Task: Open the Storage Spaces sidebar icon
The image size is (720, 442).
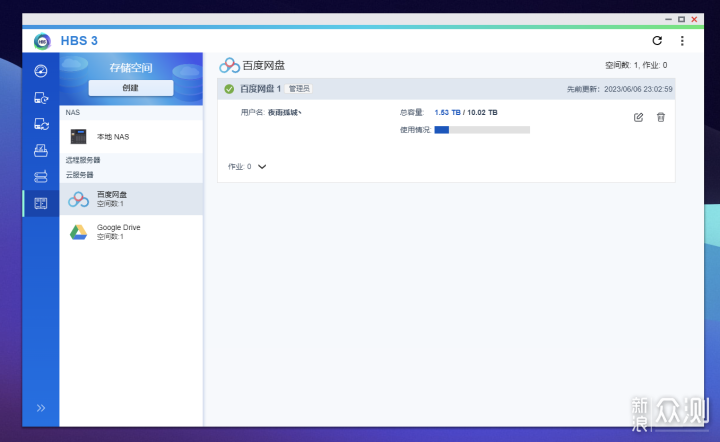Action: 41,203
